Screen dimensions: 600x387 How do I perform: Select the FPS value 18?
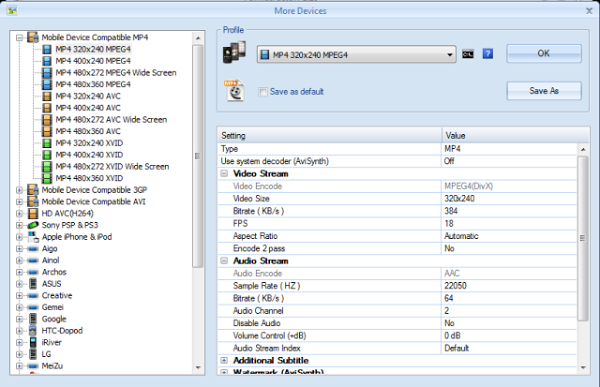(509, 224)
